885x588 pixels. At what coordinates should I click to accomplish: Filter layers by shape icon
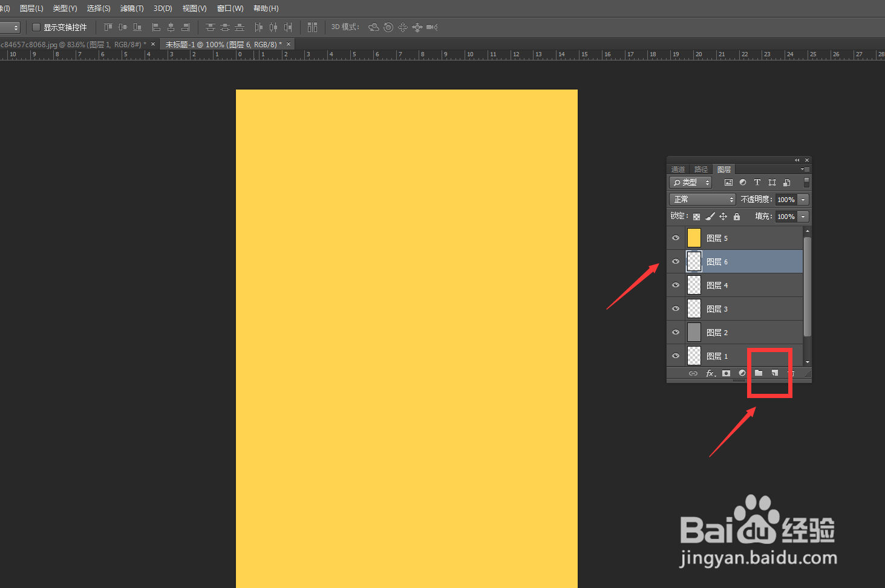click(772, 182)
